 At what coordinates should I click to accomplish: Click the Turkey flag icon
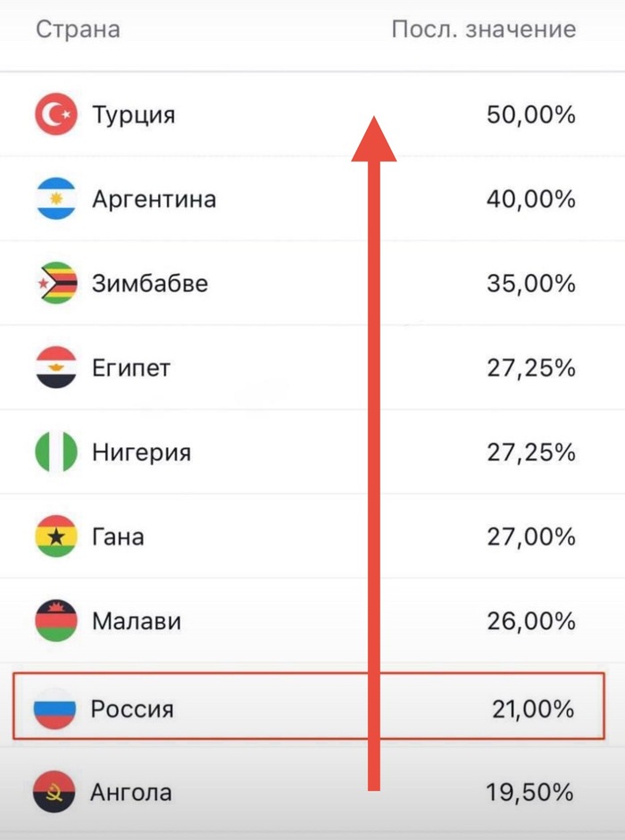[56, 114]
